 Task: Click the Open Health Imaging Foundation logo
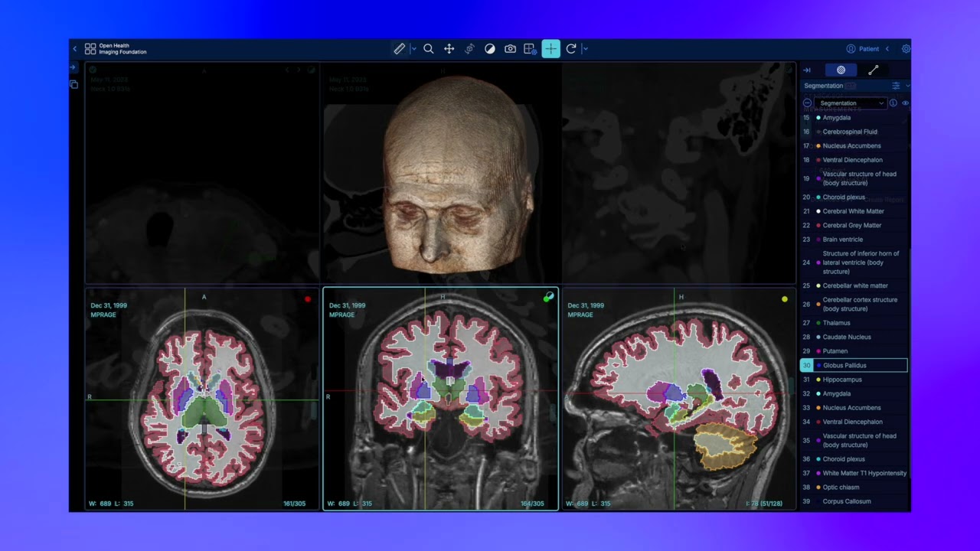coord(116,49)
